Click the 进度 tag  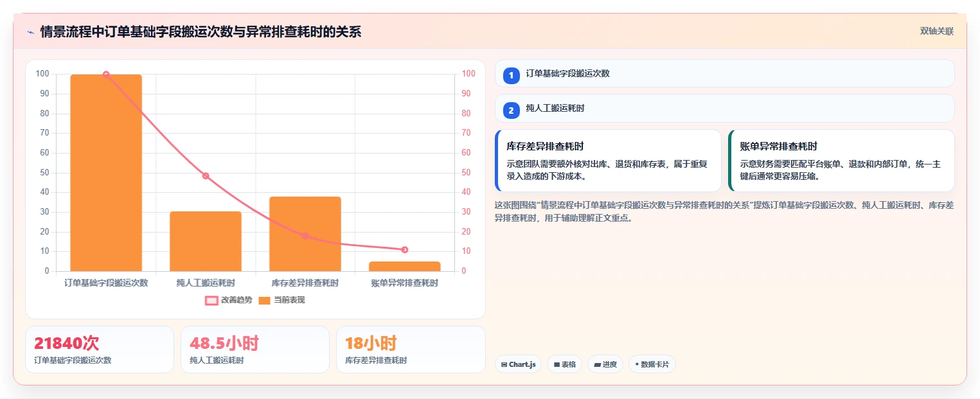point(605,364)
